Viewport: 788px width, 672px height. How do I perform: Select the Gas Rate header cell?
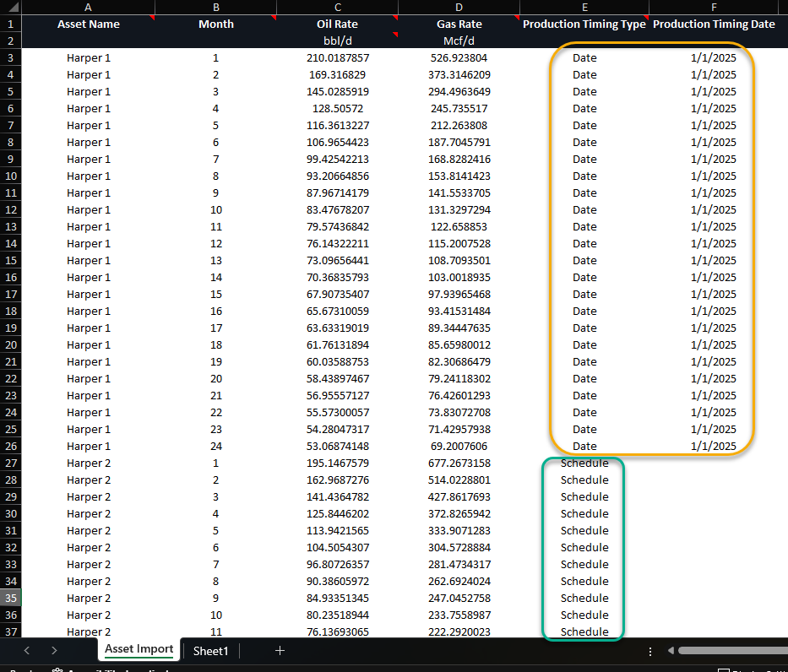[x=459, y=24]
